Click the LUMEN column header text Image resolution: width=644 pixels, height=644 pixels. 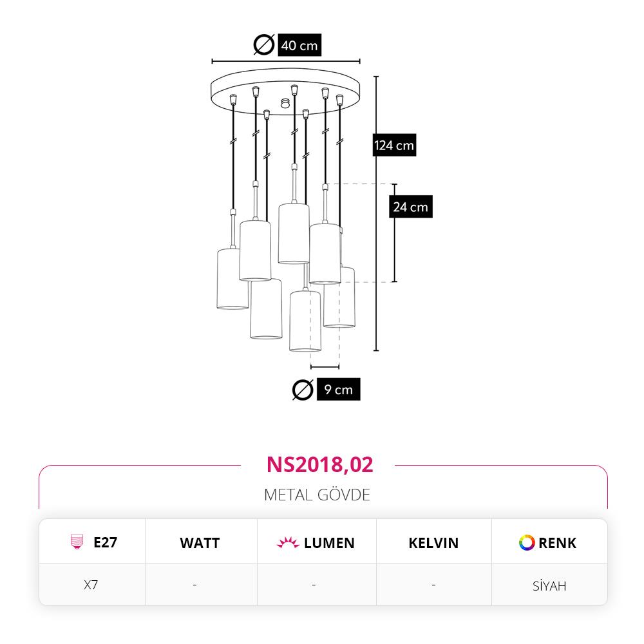(329, 543)
